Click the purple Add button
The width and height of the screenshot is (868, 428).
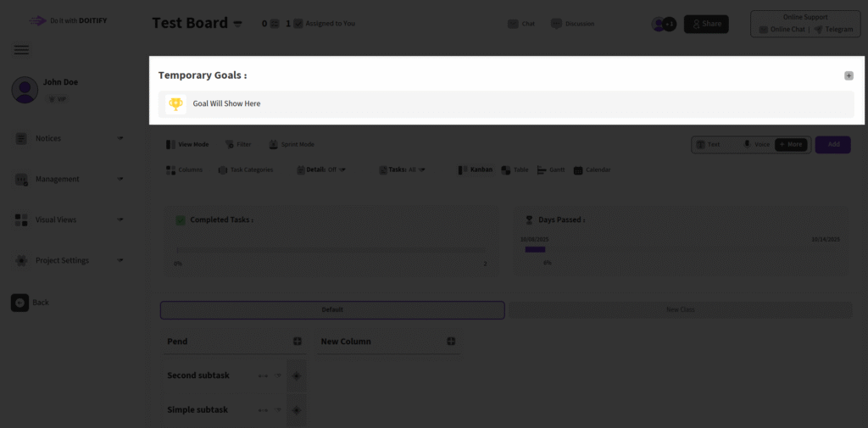(x=832, y=145)
